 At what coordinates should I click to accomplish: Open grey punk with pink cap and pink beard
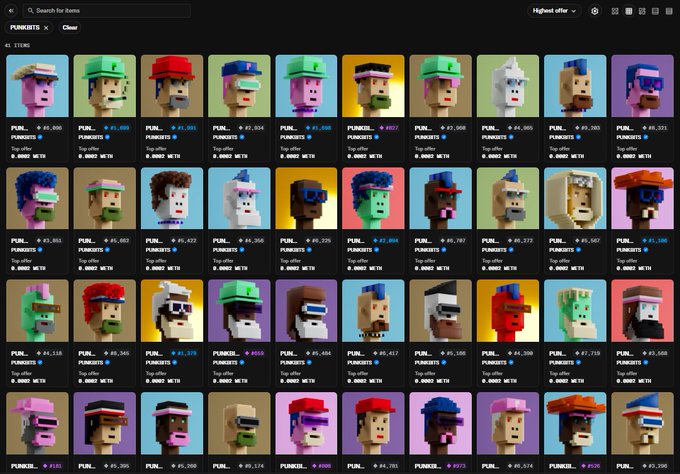[37, 423]
